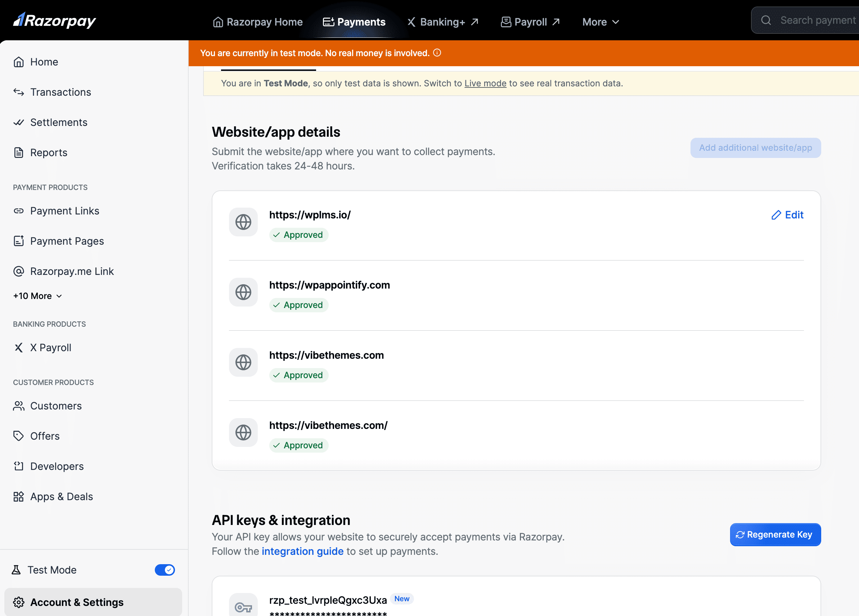
Task: Click the API keys & integration heading
Action: click(281, 520)
